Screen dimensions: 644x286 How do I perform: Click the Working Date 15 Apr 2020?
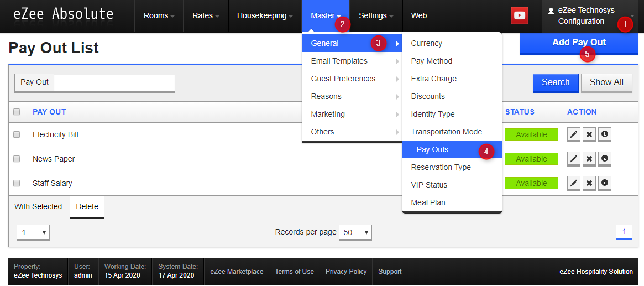coord(122,275)
